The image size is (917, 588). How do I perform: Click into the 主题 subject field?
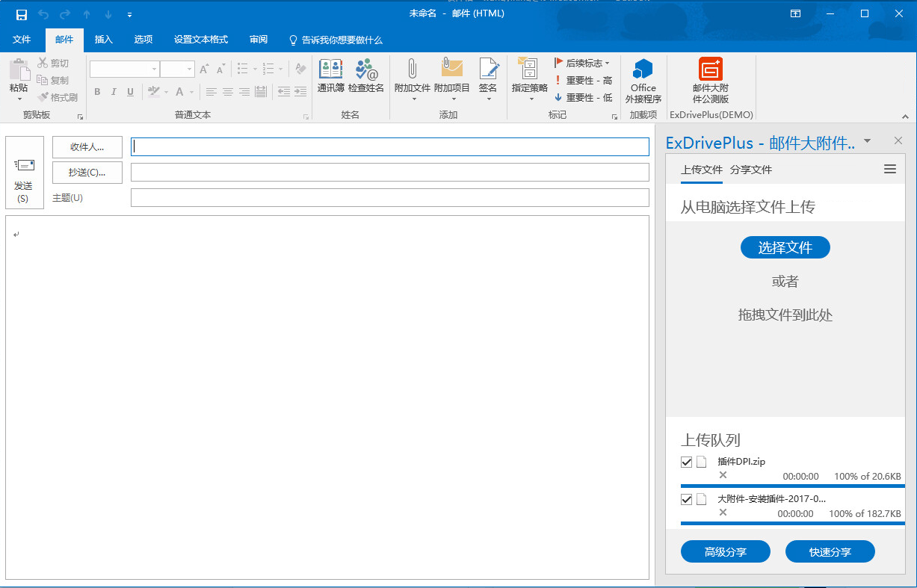coord(389,198)
